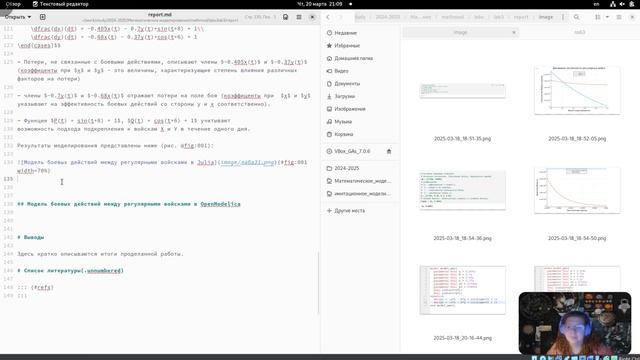This screenshot has height=360, width=640.
Task: Select the 2025-03-18_18-54-50.png thumbnail
Action: 577,190
